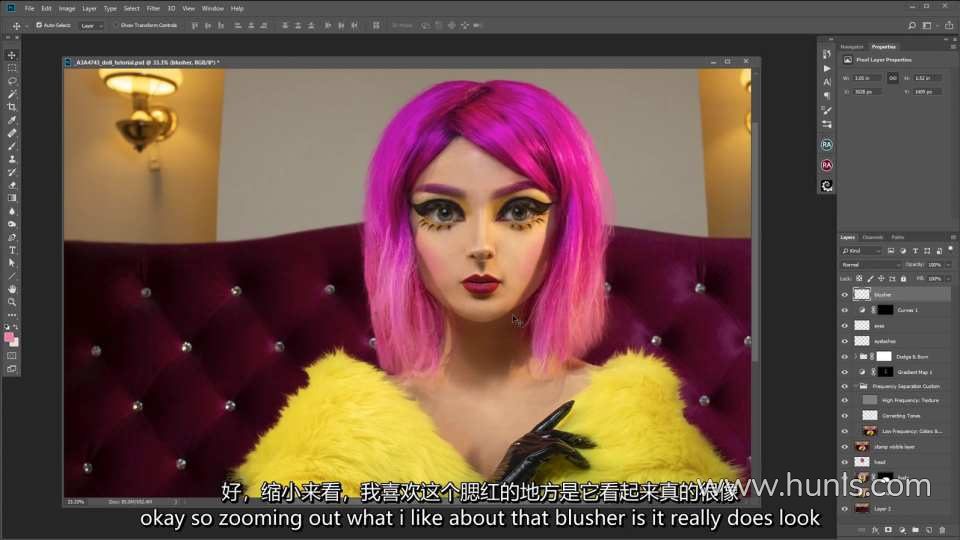Collapse the Frequency Separation Custom group
This screenshot has height=540, width=960.
pos(855,386)
